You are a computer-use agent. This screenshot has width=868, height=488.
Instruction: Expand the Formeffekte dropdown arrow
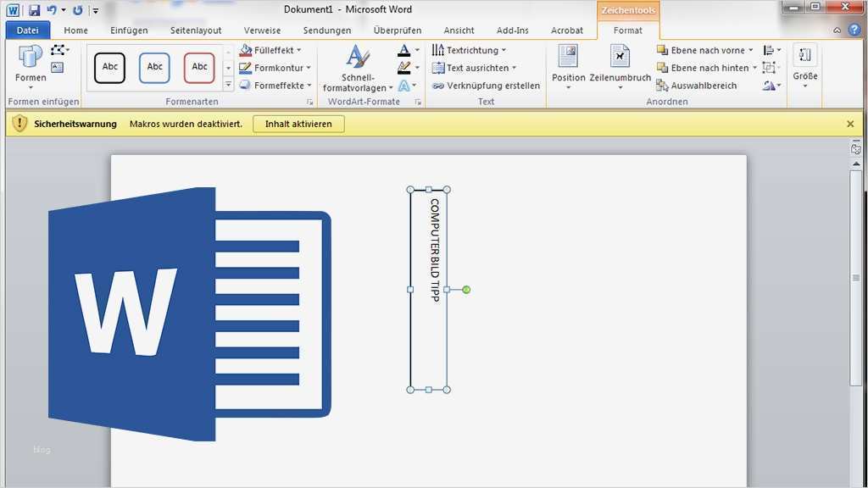tap(309, 86)
